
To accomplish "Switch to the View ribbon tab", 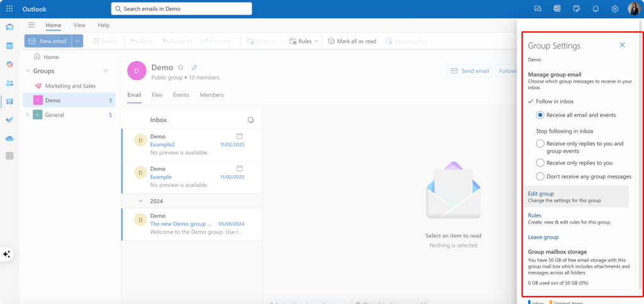I will coord(79,25).
